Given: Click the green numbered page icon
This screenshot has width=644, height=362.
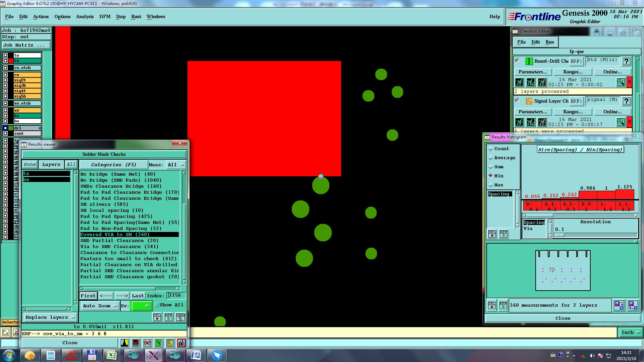Looking at the screenshot, I should click(159, 343).
